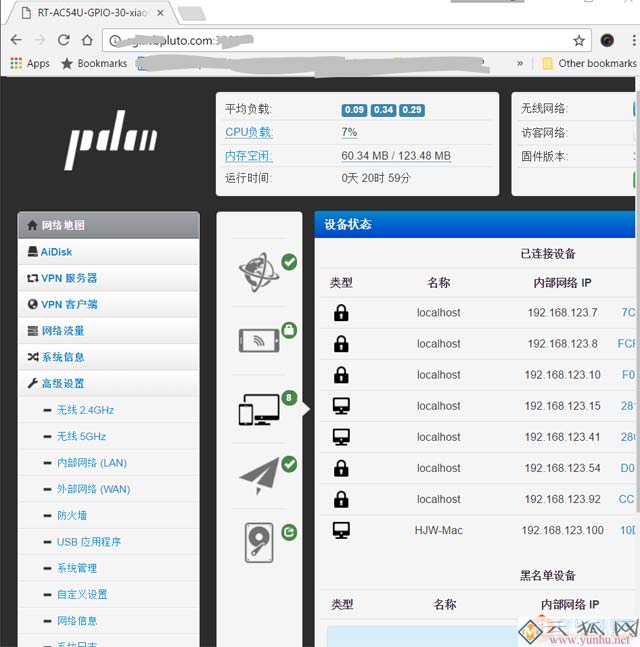Open 系统信息 menu item
The height and width of the screenshot is (647, 640).
[x=109, y=357]
